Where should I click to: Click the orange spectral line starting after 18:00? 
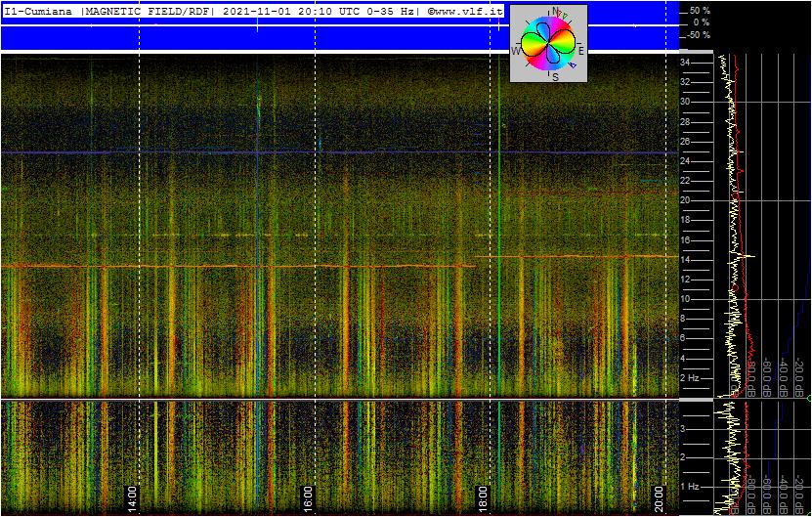(x=577, y=256)
